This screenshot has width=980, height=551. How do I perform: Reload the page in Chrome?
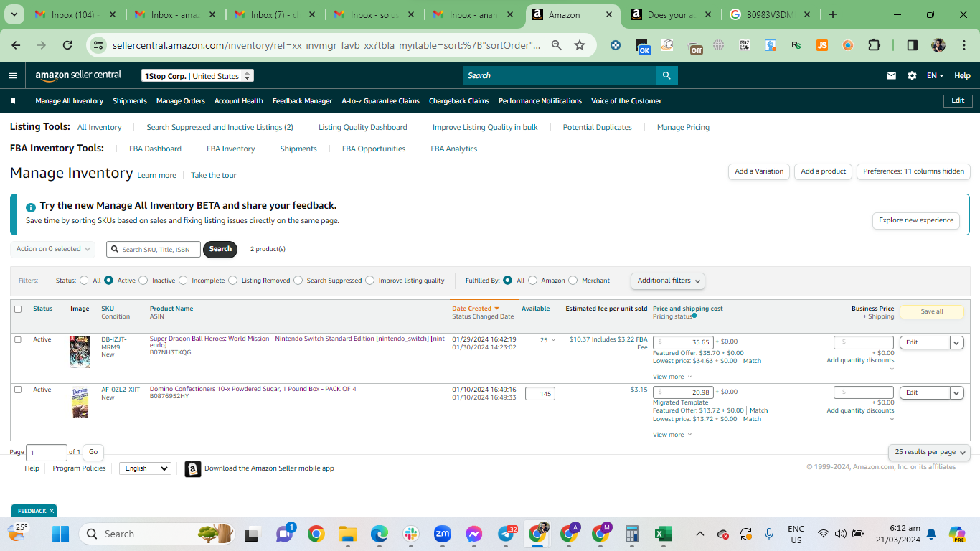click(x=67, y=45)
